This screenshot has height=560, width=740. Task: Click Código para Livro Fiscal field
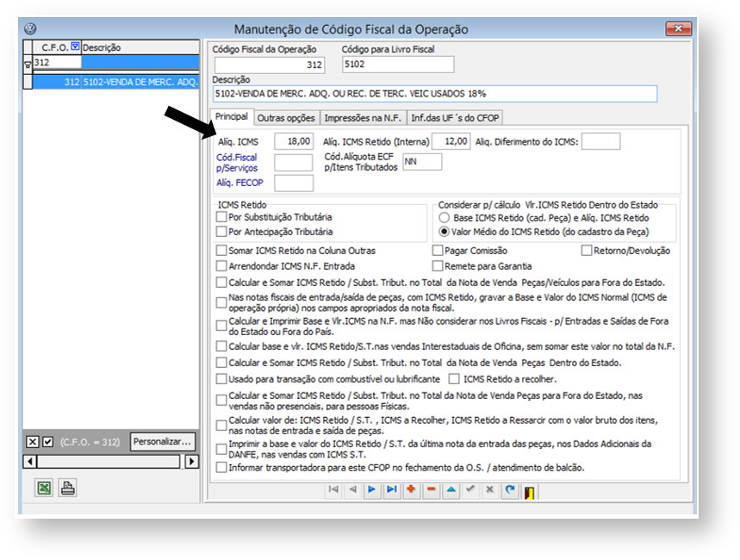[x=398, y=65]
